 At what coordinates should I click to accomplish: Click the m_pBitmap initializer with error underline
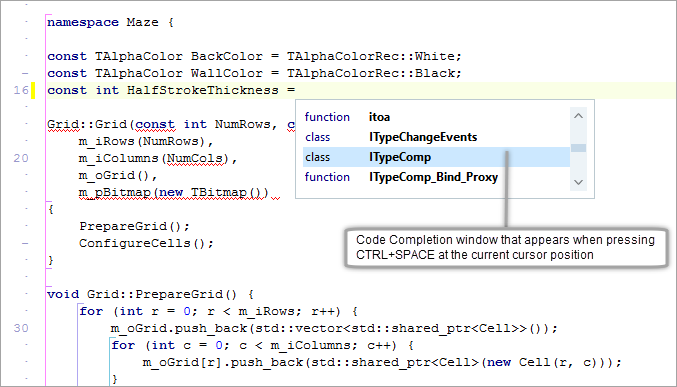(174, 192)
